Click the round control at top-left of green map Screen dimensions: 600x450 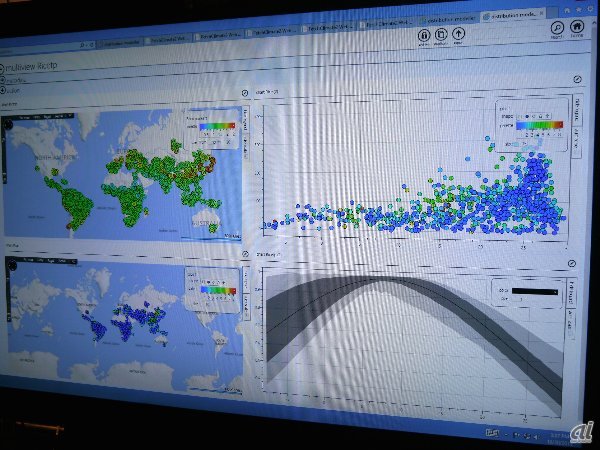coord(8,122)
